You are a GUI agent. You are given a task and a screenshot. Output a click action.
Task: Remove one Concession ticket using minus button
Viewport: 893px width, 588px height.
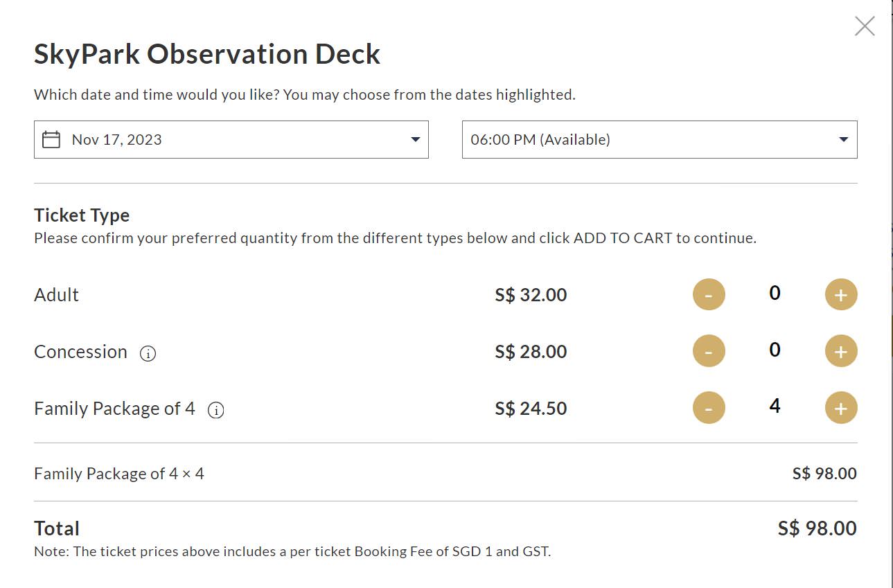coord(709,352)
